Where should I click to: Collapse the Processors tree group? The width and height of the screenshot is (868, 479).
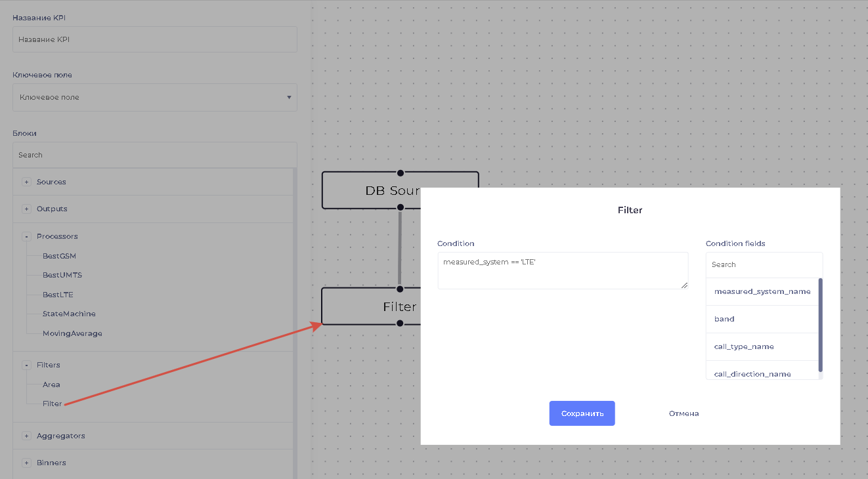tap(27, 236)
